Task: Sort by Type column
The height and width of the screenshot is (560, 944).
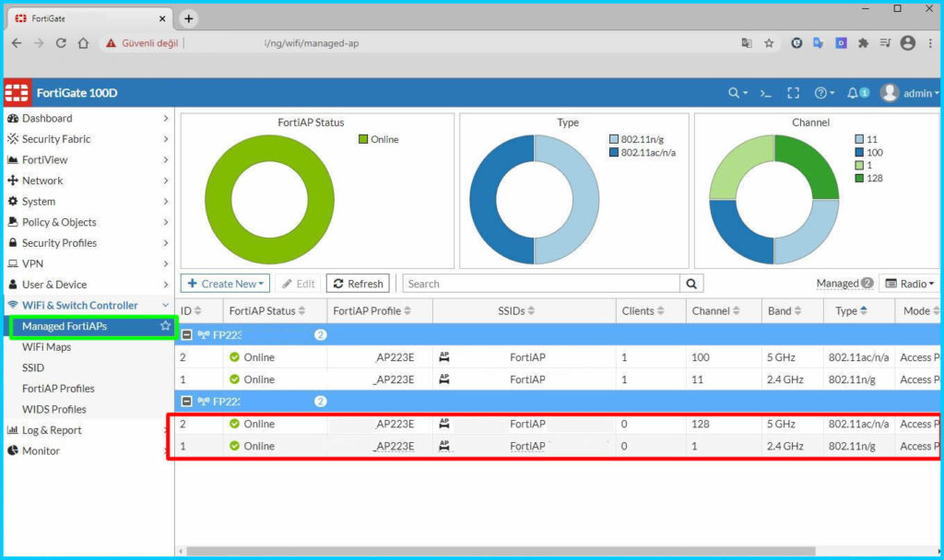Action: 851,311
